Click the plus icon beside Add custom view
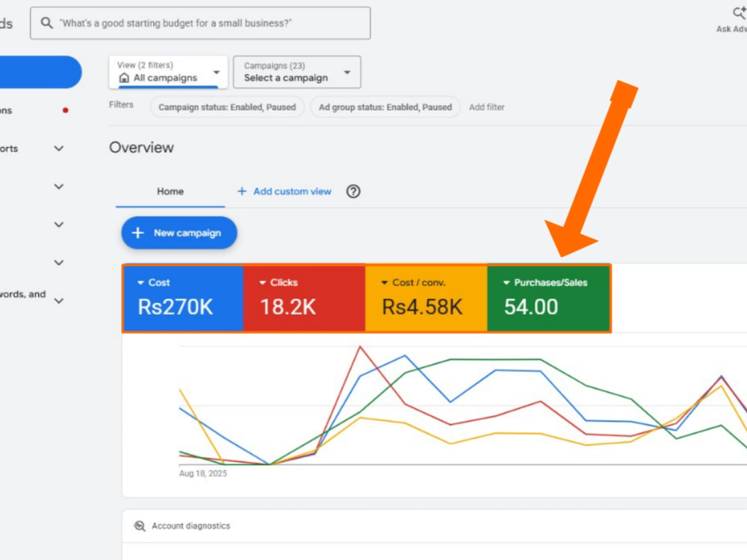The width and height of the screenshot is (747, 560). pos(242,191)
